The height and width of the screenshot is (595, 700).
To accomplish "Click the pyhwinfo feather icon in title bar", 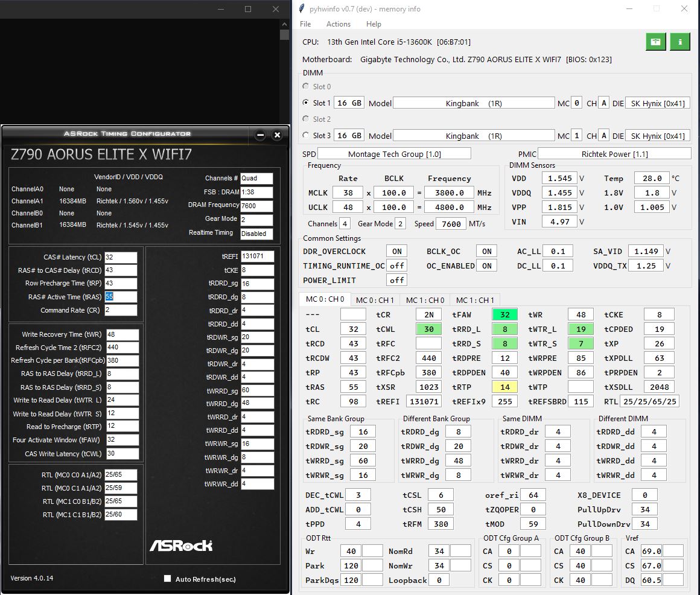I will pyautogui.click(x=302, y=8).
